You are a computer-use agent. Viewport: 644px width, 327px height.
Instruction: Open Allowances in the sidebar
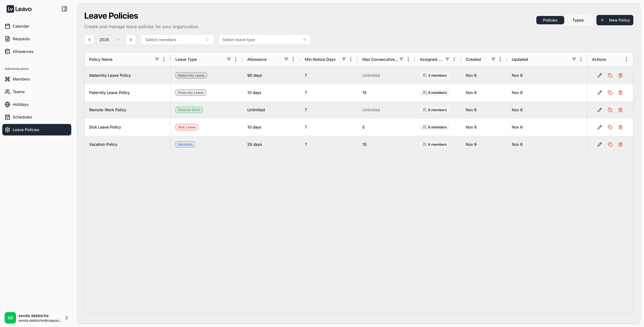coord(23,52)
